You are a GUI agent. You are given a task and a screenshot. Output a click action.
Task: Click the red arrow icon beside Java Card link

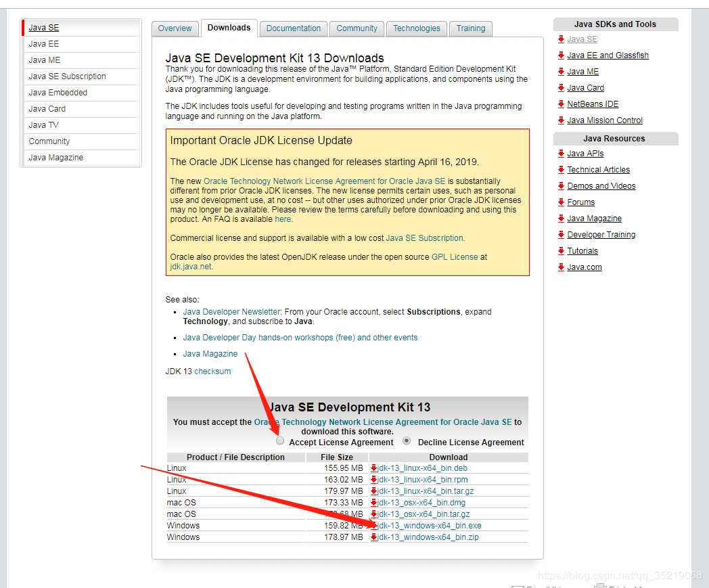pos(561,88)
